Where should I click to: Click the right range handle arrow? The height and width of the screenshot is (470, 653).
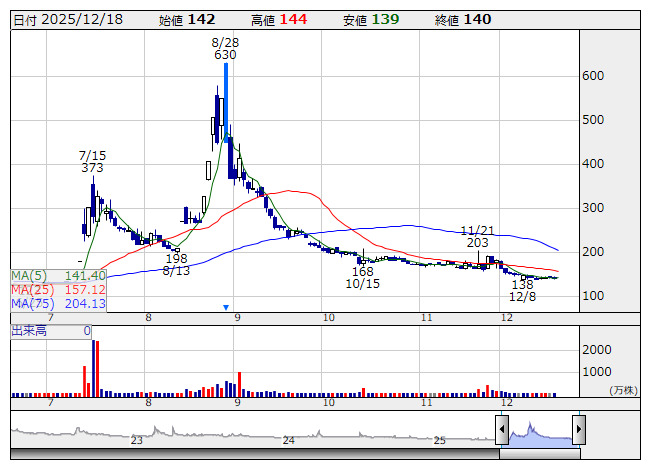pyautogui.click(x=578, y=430)
